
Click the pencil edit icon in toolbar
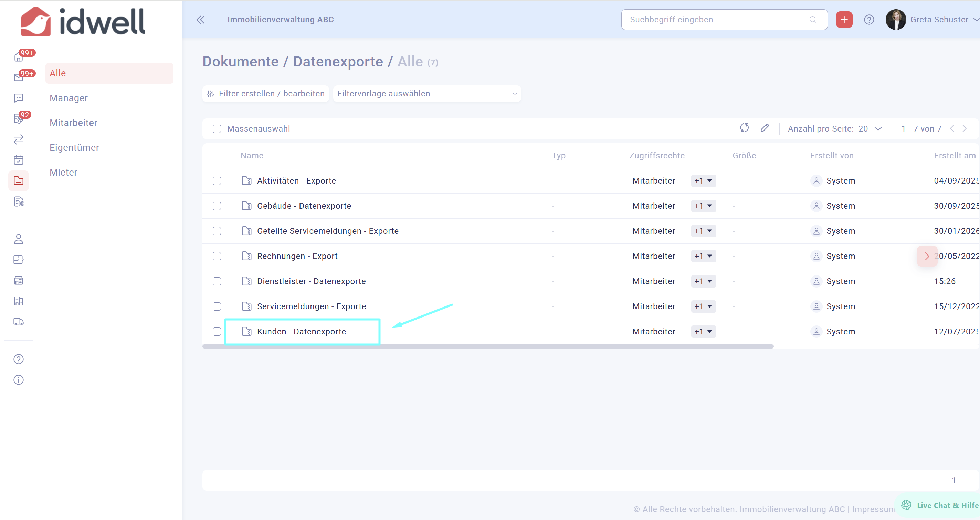(765, 128)
